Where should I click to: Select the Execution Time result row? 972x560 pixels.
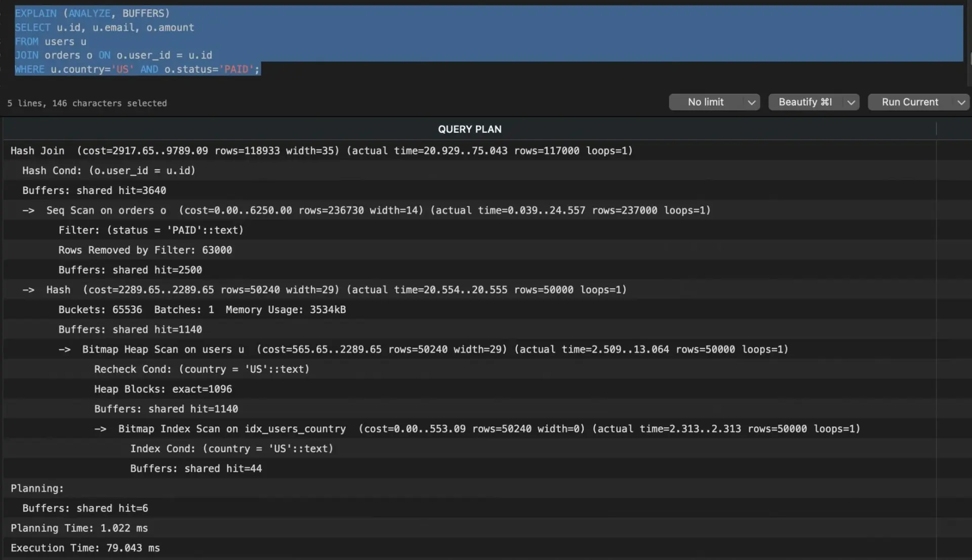(85, 548)
